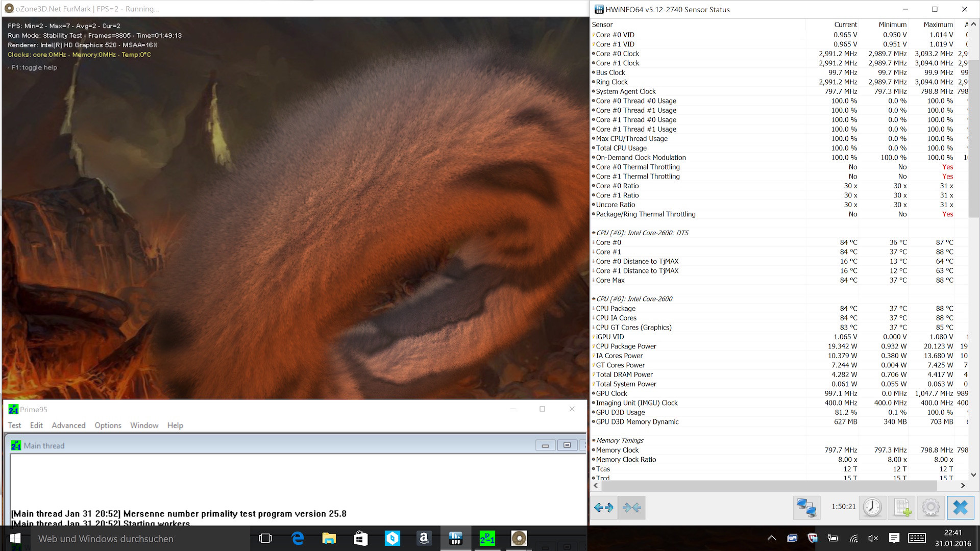Show hidden system tray icons

pos(771,538)
